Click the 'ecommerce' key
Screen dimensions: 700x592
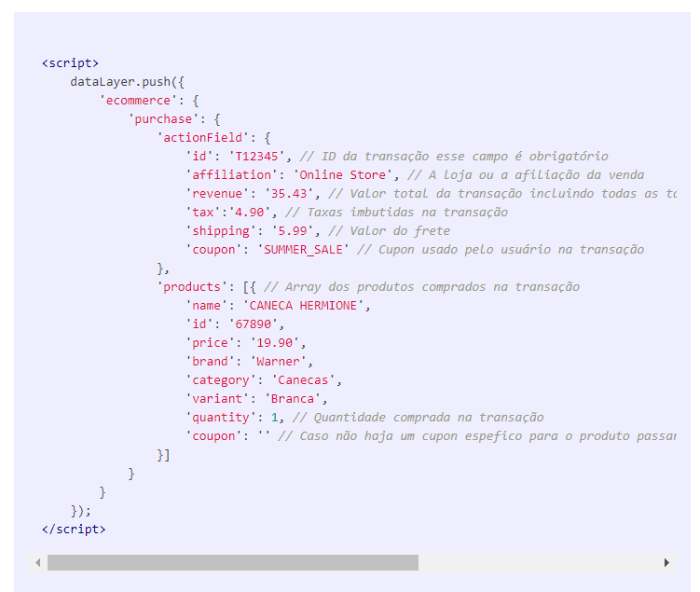(135, 101)
